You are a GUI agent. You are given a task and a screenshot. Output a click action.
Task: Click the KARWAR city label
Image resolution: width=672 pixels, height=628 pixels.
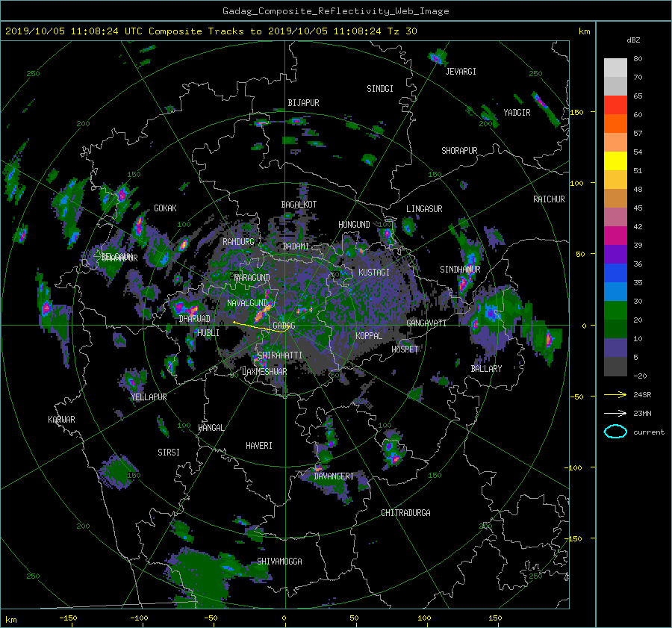(x=61, y=420)
